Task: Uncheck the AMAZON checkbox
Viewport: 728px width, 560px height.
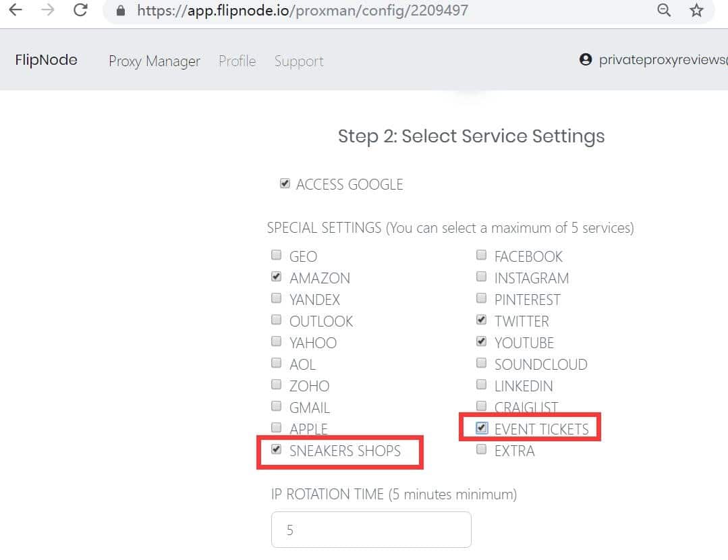Action: coord(276,276)
